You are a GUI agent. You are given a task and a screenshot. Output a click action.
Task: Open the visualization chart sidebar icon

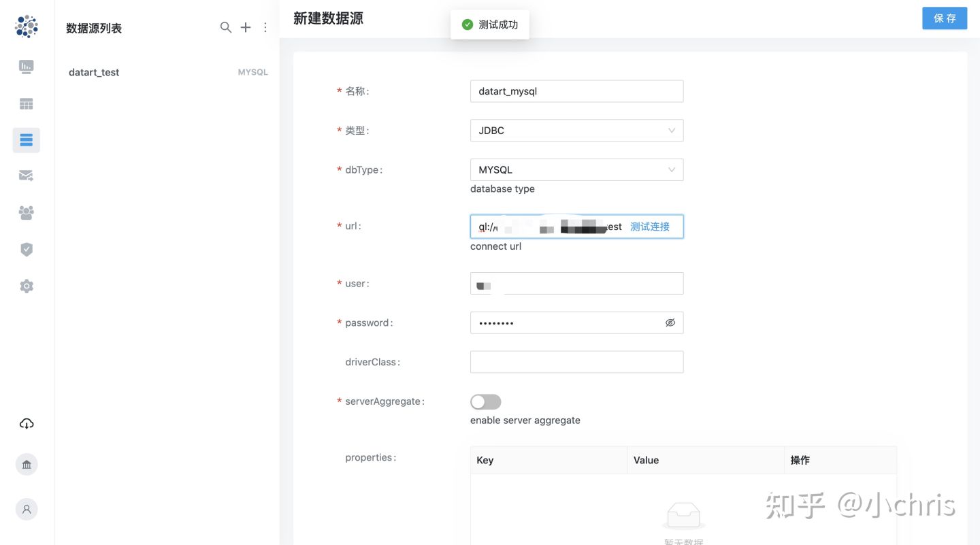point(27,67)
